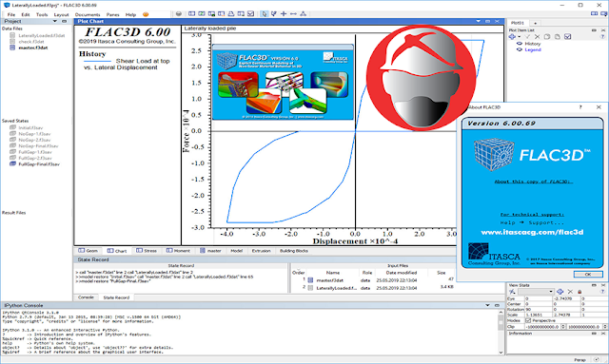Image resolution: width=609 pixels, height=364 pixels.
Task: Select Initial.f3sav in Saved States
Action: click(30, 127)
